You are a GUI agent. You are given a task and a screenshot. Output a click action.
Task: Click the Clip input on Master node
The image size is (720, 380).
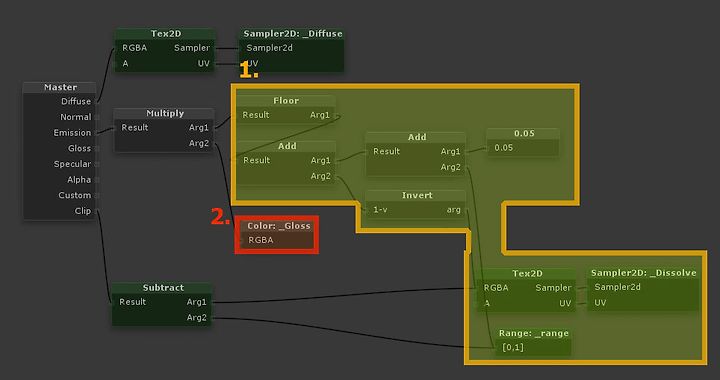click(x=83, y=211)
